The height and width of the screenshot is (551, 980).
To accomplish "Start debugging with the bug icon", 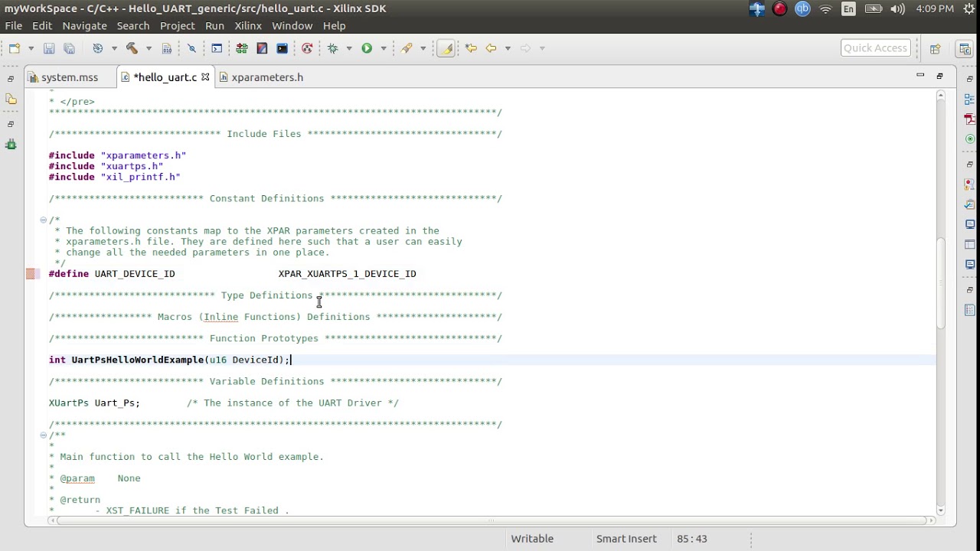I will pyautogui.click(x=333, y=48).
